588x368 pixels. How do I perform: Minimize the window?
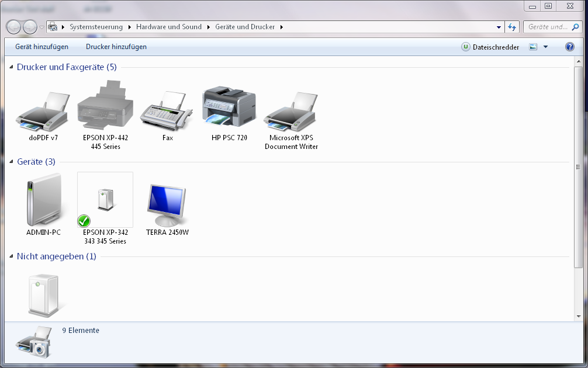532,6
